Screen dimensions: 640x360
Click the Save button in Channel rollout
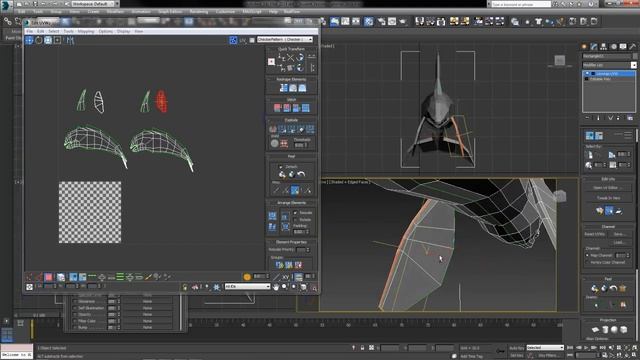620,234
